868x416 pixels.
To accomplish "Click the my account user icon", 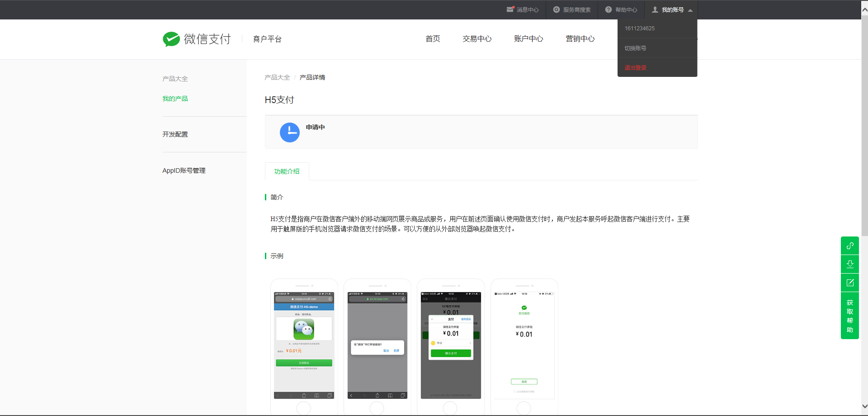I will (655, 9).
